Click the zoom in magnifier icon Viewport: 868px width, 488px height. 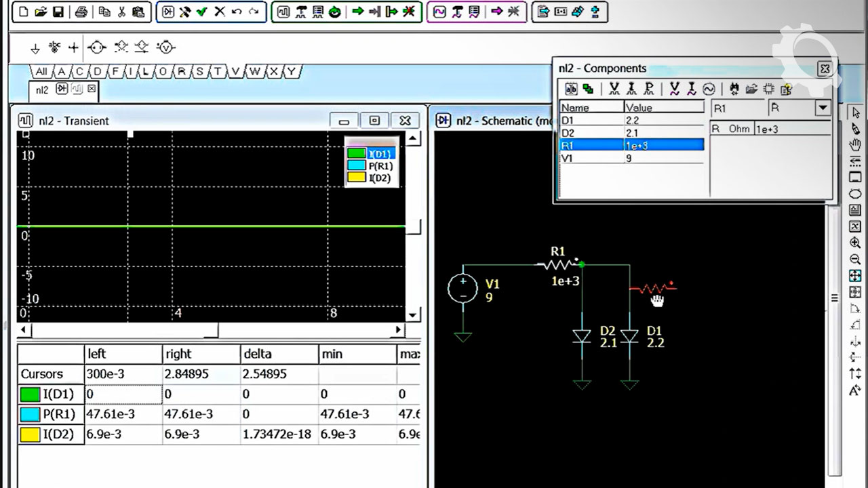[x=855, y=243]
